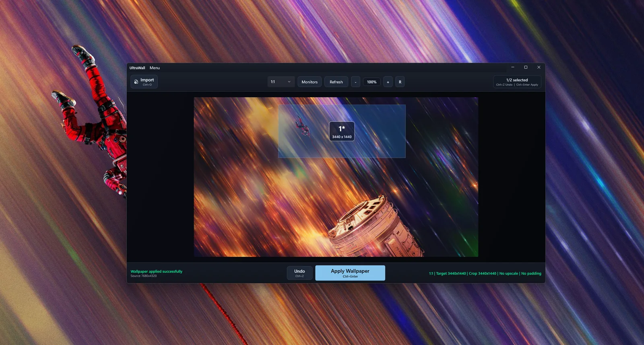
Task: Click the Refresh button
Action: coord(336,82)
